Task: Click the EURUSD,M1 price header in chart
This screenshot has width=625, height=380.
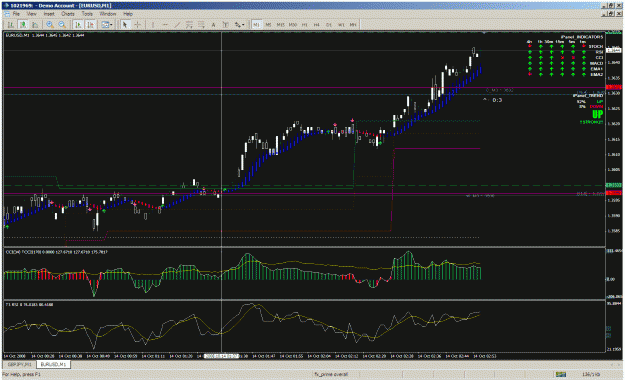Action: click(x=44, y=35)
